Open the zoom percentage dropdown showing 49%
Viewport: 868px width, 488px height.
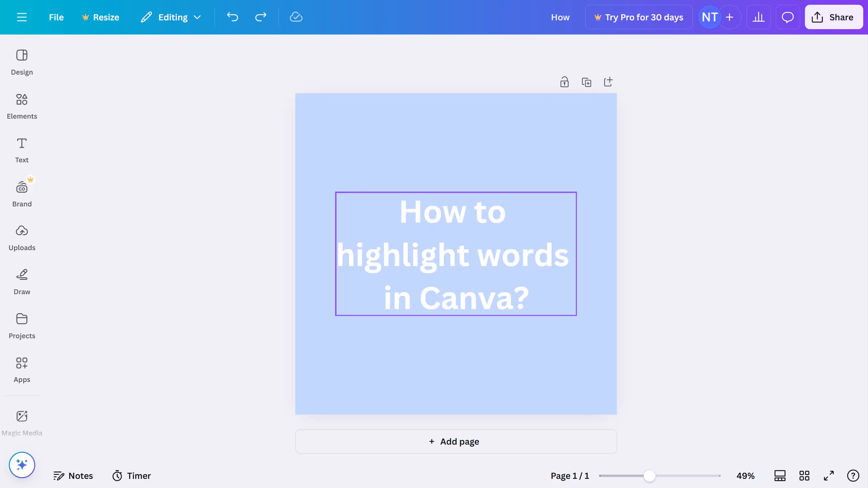(x=745, y=475)
